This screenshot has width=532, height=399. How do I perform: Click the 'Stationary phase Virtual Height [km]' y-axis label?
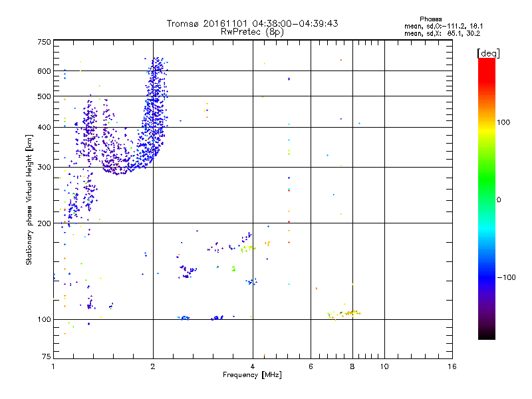[29, 199]
